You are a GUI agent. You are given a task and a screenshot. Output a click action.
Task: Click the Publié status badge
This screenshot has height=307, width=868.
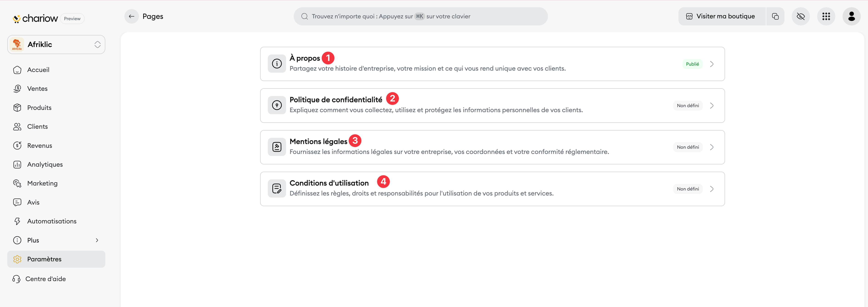click(693, 64)
